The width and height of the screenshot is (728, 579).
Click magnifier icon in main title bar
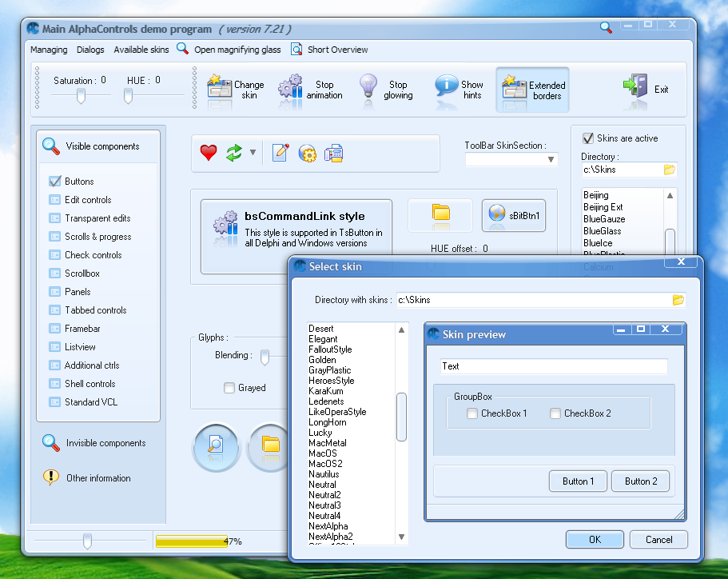(x=606, y=27)
